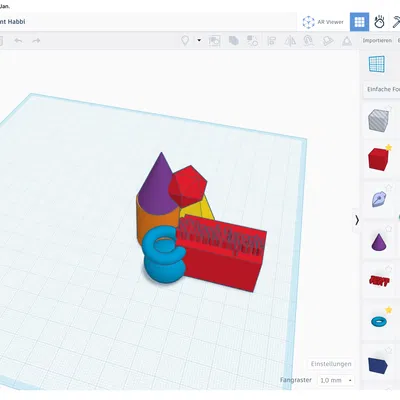Open the Fangraster 1,0 mm dropdown
The width and height of the screenshot is (400, 400).
(336, 380)
